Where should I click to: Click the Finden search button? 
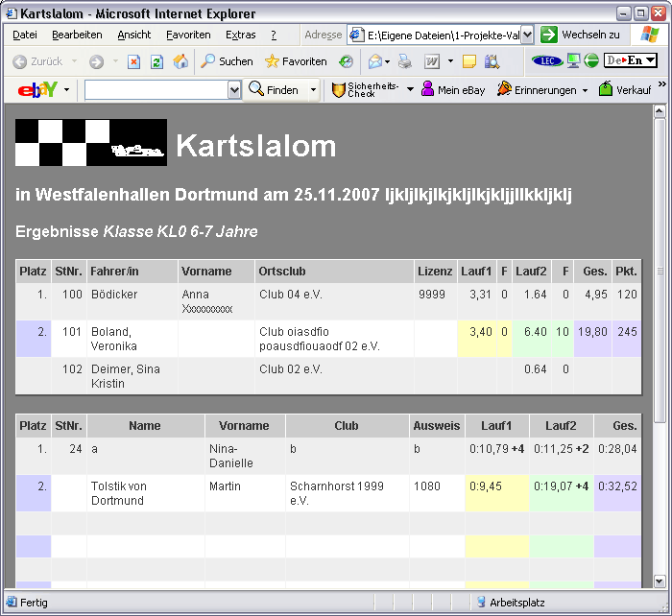[276, 90]
